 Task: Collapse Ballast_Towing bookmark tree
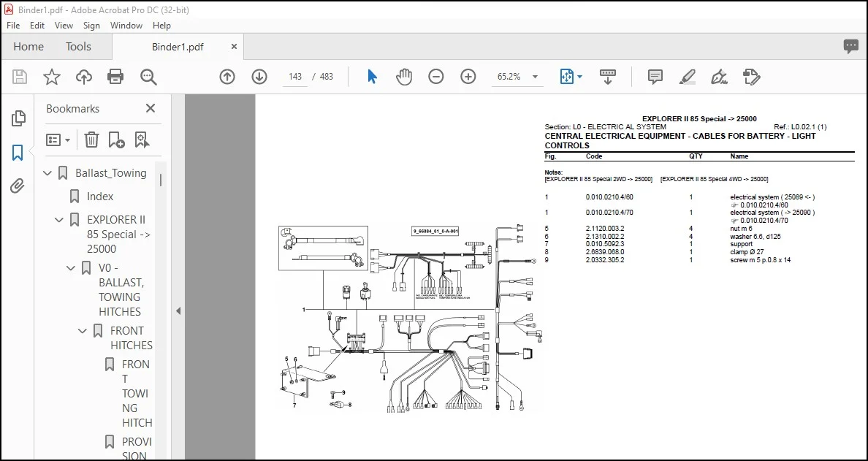(x=47, y=173)
